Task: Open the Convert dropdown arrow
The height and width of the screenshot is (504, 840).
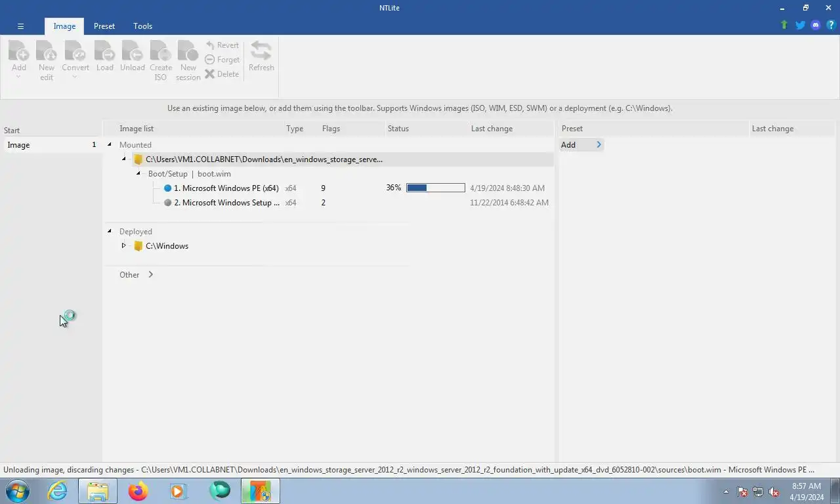Action: (x=75, y=77)
